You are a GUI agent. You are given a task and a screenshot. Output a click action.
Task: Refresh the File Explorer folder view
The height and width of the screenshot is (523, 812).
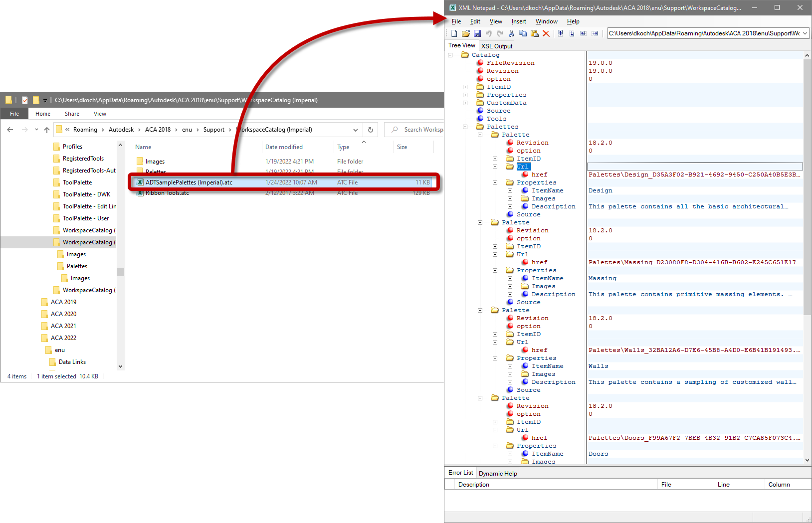tap(370, 130)
